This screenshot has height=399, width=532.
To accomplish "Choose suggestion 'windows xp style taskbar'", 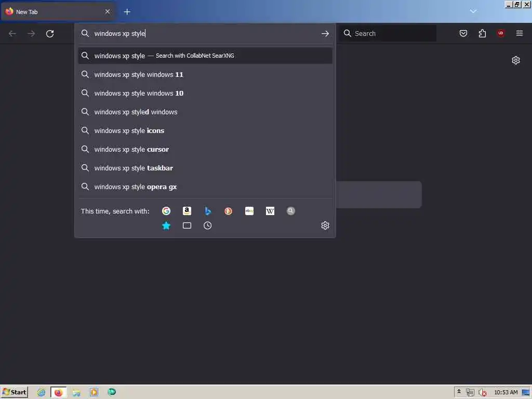I will coord(205,168).
